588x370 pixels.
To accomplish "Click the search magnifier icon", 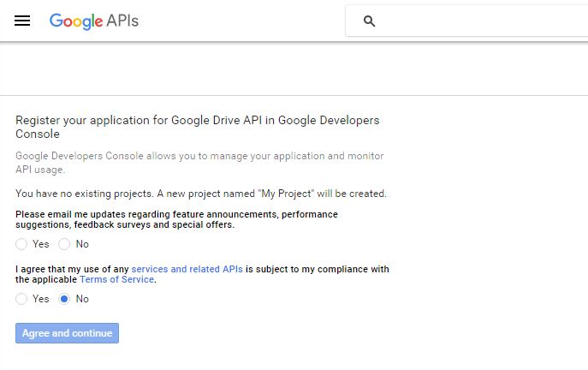I will click(x=370, y=21).
